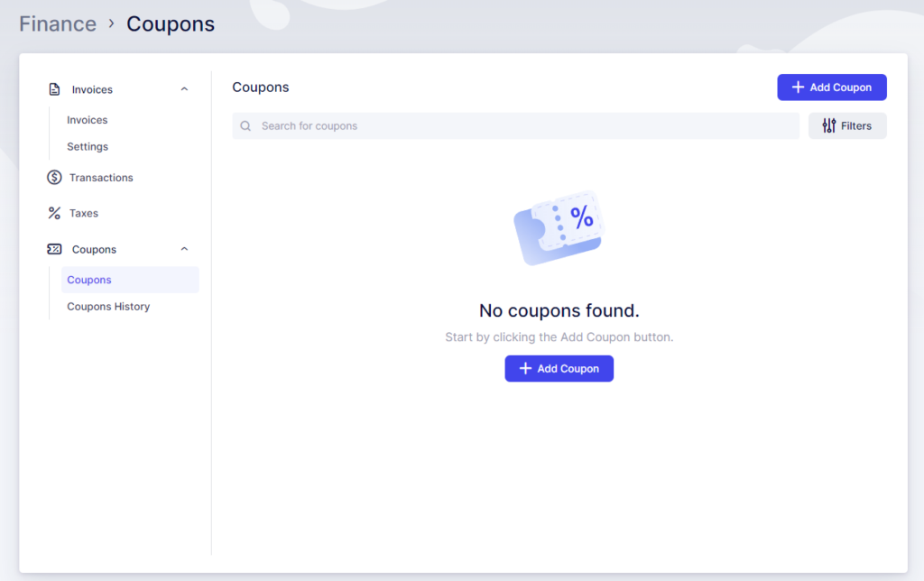Viewport: 924px width, 581px height.
Task: Go to Coupons History page
Action: click(108, 307)
